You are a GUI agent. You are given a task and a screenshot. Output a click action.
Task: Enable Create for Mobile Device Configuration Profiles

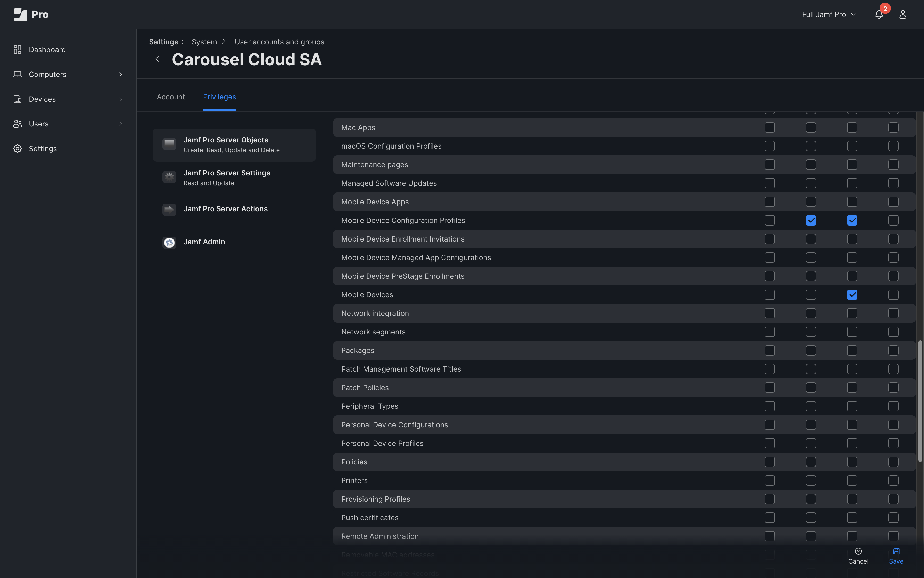tap(770, 221)
